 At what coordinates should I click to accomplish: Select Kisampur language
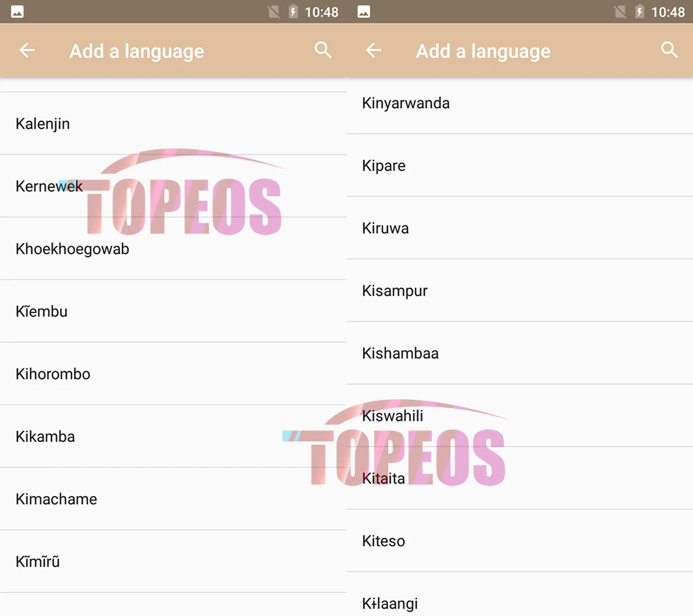click(x=520, y=291)
